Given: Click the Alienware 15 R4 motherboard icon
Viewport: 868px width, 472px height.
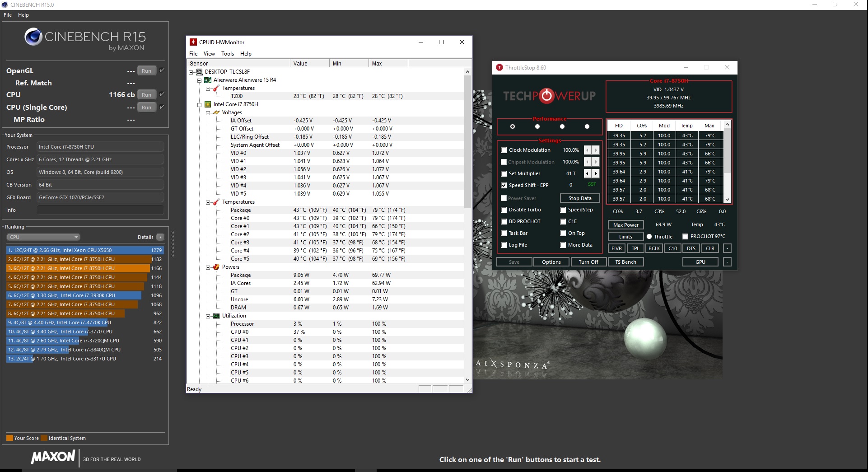Looking at the screenshot, I should point(208,80).
